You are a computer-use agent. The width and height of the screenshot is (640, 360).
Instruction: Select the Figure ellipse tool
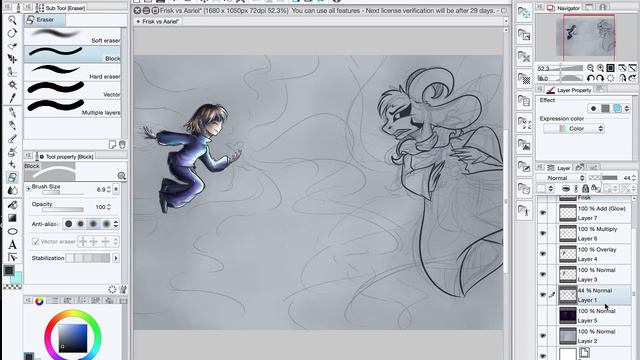(x=12, y=231)
